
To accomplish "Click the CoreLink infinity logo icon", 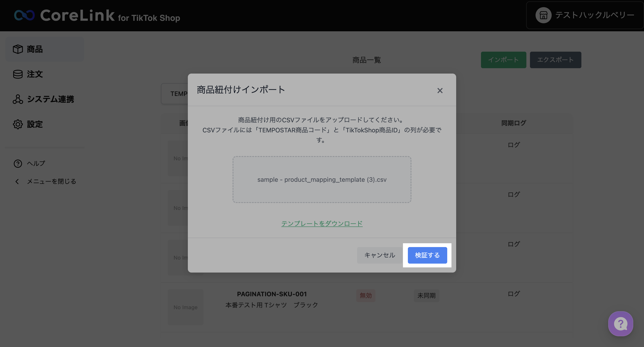I will (24, 15).
